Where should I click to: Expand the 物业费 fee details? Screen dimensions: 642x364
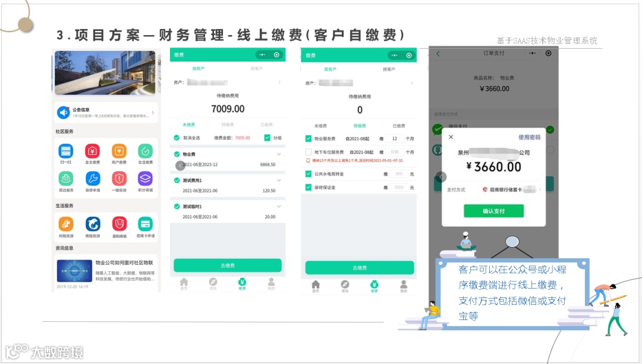click(x=279, y=154)
